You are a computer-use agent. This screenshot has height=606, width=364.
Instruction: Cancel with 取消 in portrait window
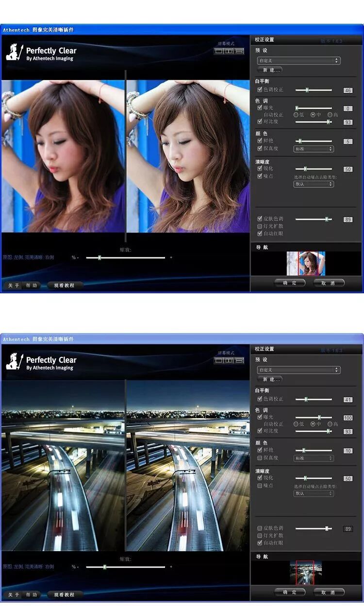click(329, 283)
